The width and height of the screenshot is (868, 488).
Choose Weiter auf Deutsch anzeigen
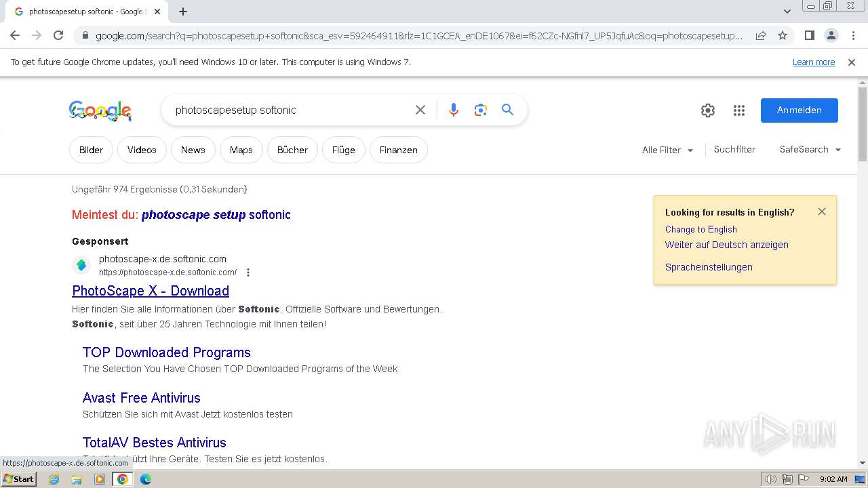[727, 245]
